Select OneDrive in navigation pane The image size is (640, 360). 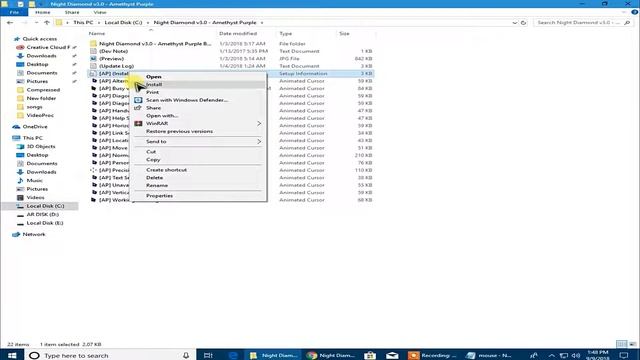coord(35,127)
